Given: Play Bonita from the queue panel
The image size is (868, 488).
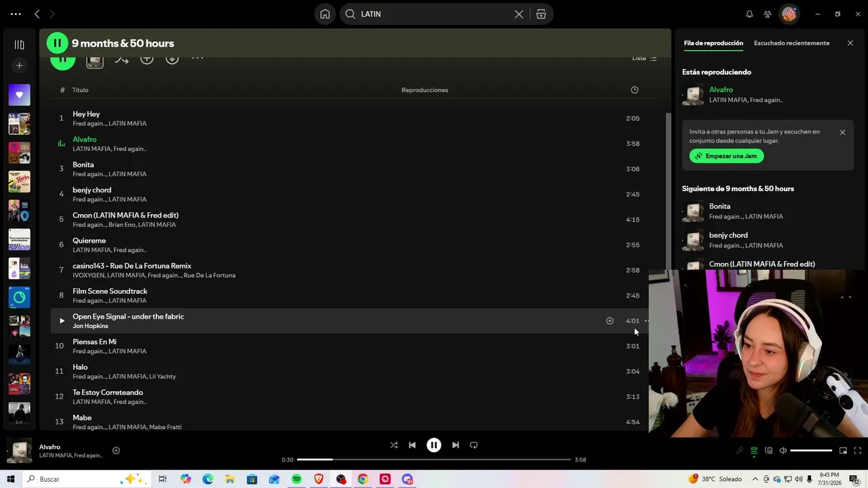Looking at the screenshot, I should [693, 211].
